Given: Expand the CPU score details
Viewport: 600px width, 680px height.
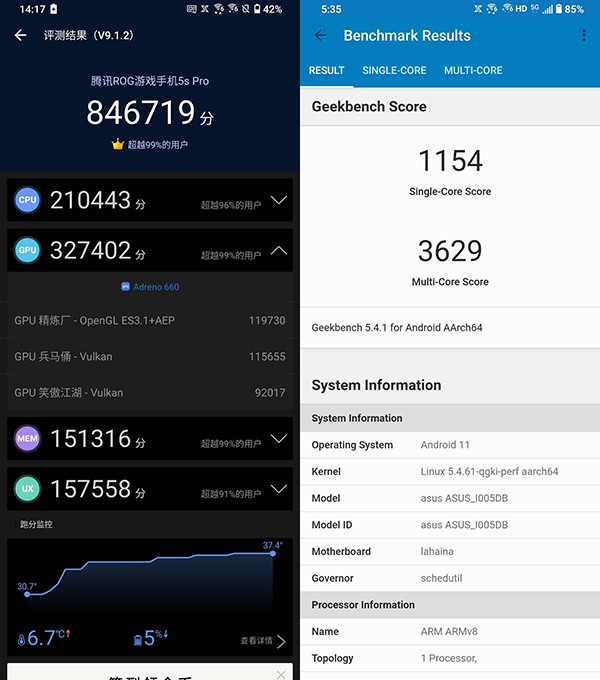Looking at the screenshot, I should tap(278, 200).
